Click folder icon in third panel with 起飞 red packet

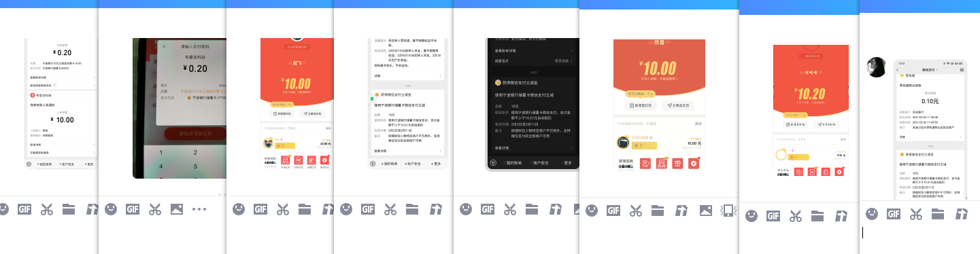click(x=305, y=209)
